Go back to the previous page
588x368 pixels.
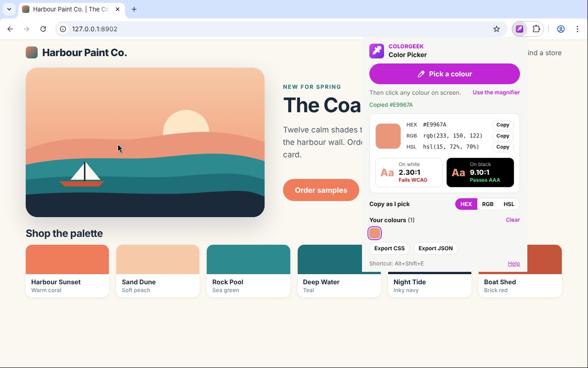coord(10,29)
